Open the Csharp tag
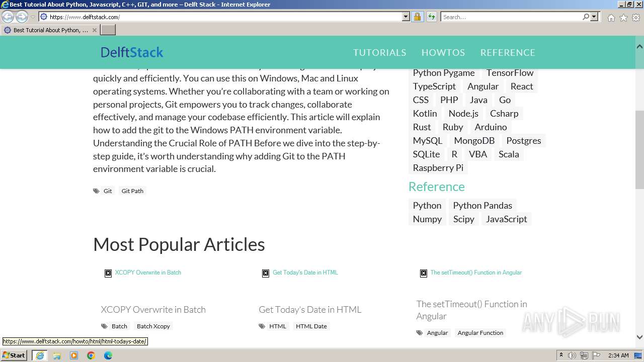 tap(504, 114)
